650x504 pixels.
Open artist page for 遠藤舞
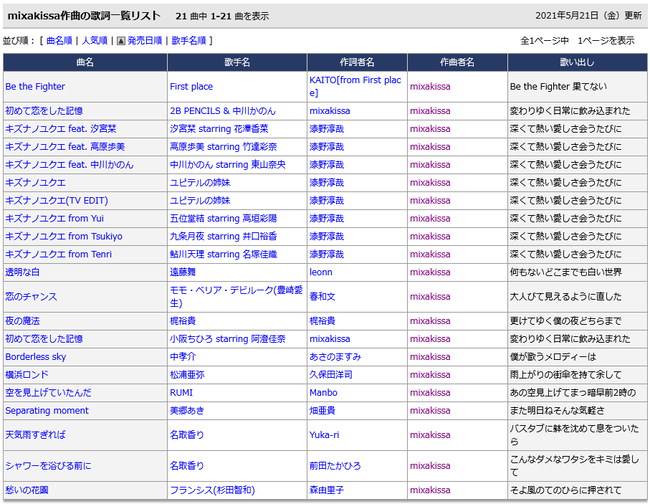click(x=182, y=272)
